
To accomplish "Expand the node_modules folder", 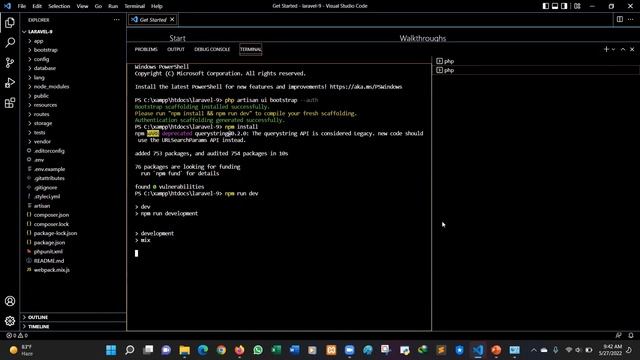I will click(x=51, y=87).
